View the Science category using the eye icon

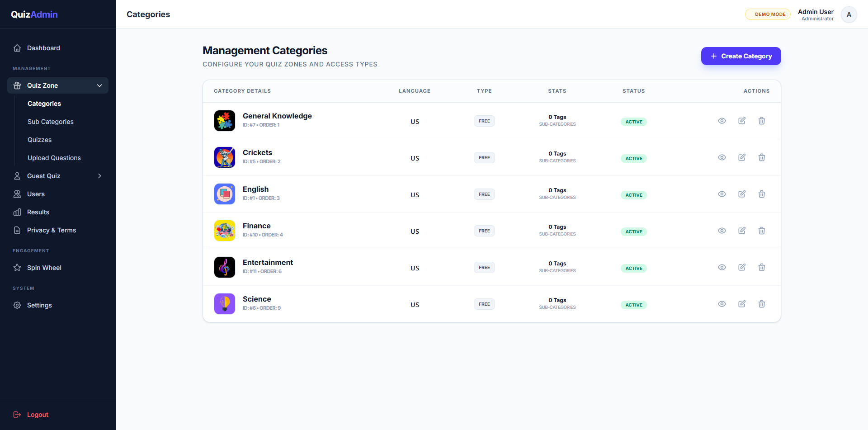722,304
